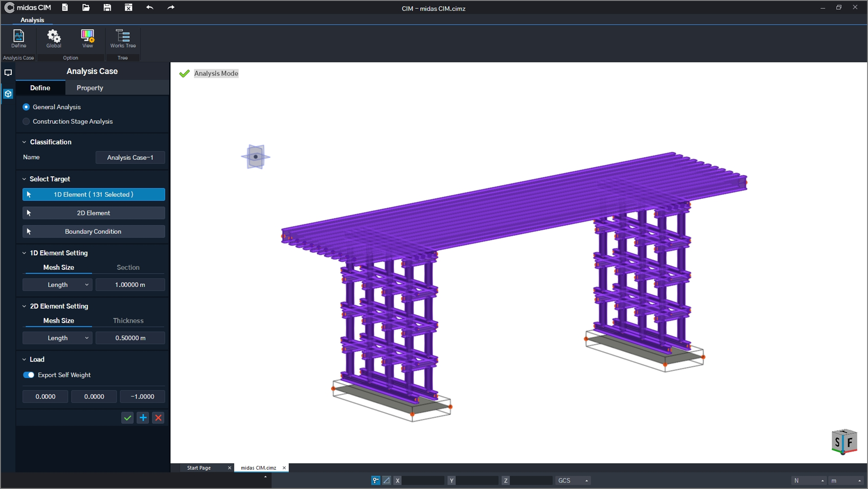This screenshot has height=489, width=868.
Task: Redo the last action
Action: click(171, 7)
